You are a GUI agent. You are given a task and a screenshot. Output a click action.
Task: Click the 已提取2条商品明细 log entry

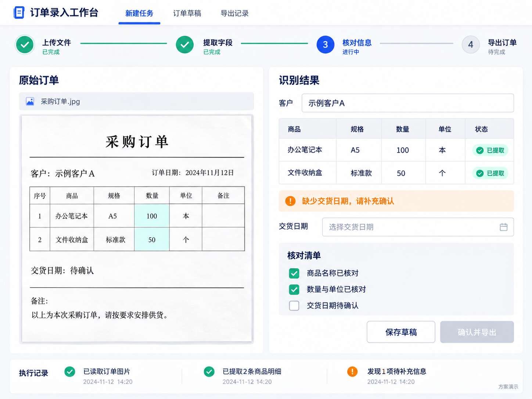pyautogui.click(x=252, y=371)
